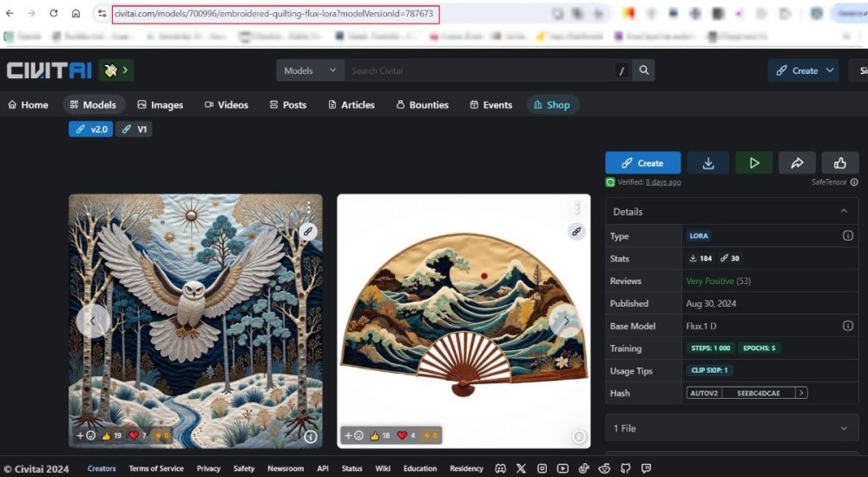Click the green play icon button
This screenshot has height=477, width=868.
click(753, 162)
